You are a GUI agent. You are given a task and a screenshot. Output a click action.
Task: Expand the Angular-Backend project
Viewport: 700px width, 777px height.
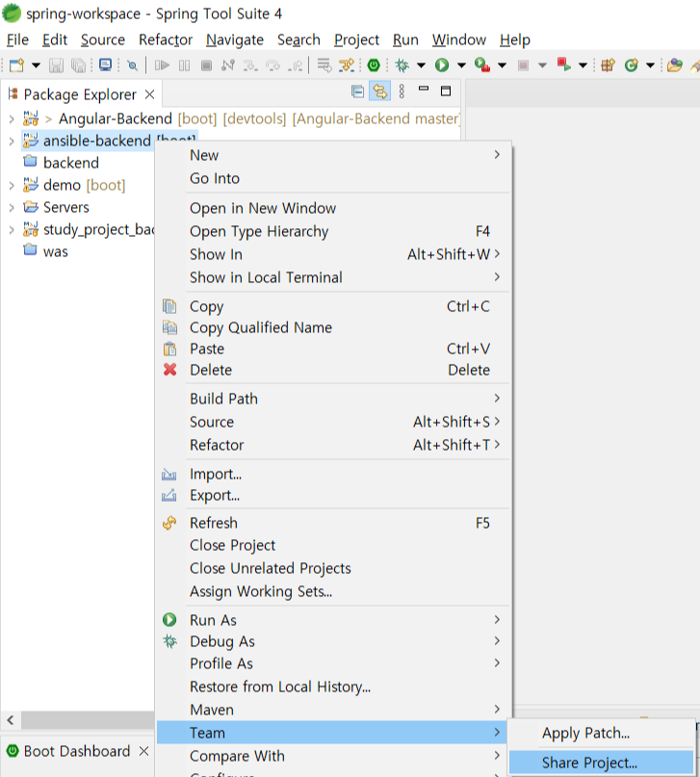point(12,119)
